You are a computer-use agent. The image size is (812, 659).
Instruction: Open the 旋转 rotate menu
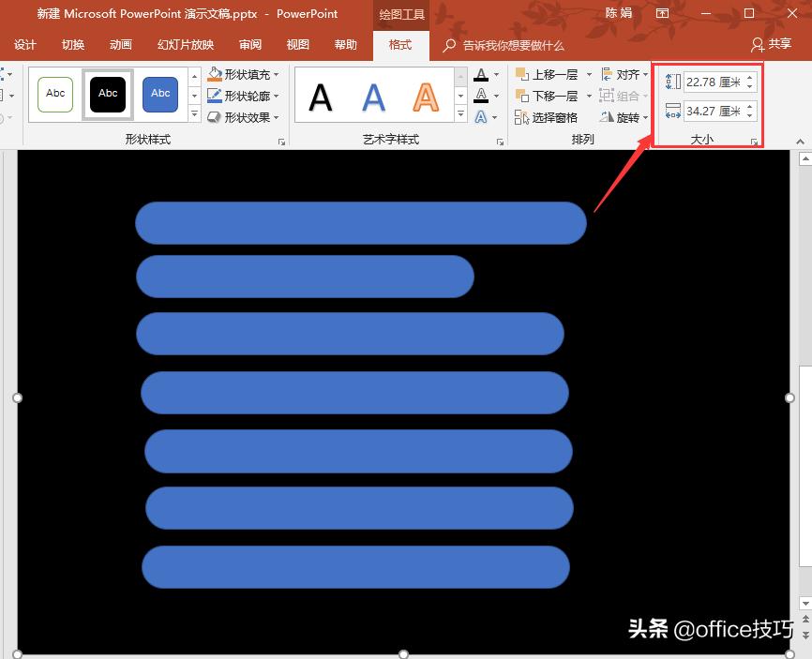[x=625, y=117]
